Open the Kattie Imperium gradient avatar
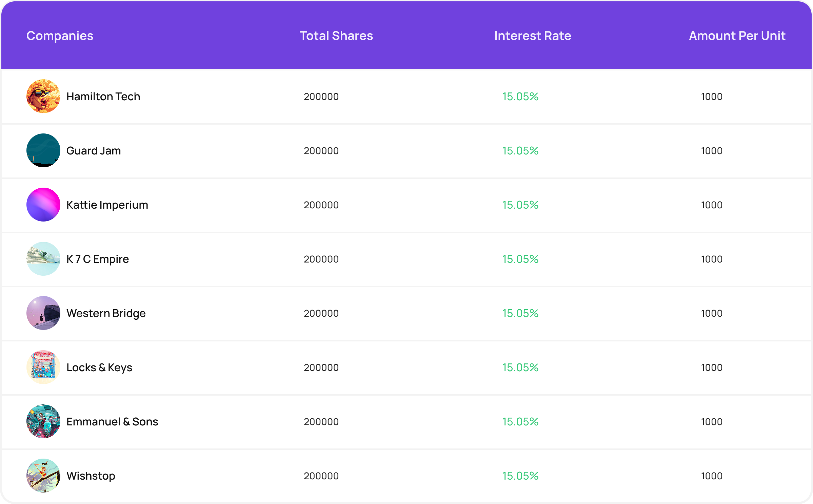 (x=43, y=205)
